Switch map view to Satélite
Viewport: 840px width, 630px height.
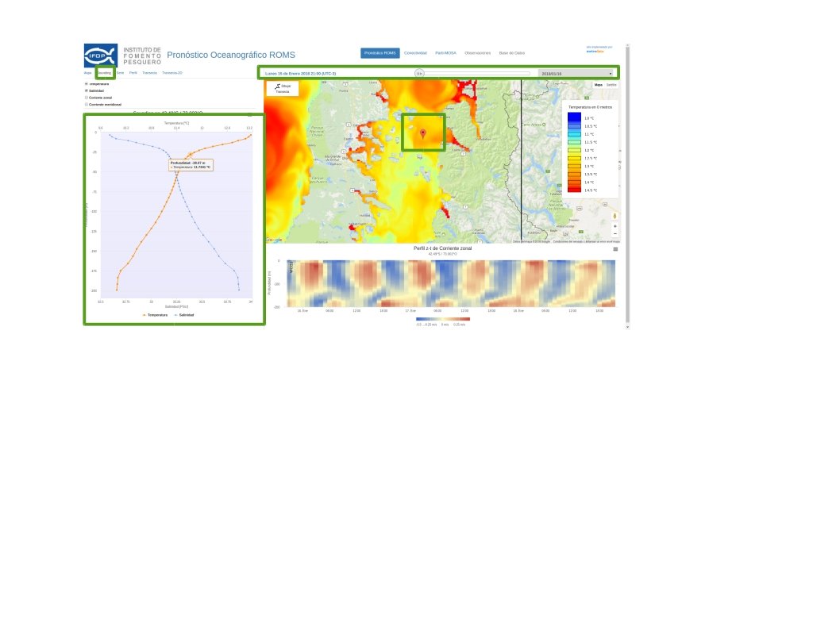611,84
